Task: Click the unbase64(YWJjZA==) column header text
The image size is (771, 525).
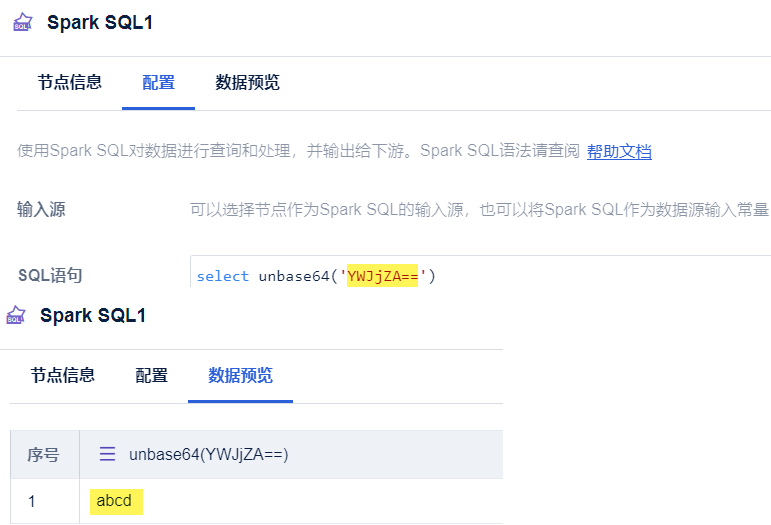Action: point(208,455)
